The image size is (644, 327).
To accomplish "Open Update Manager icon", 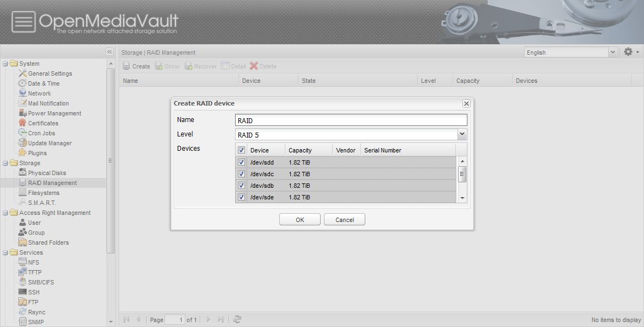I will coord(23,143).
